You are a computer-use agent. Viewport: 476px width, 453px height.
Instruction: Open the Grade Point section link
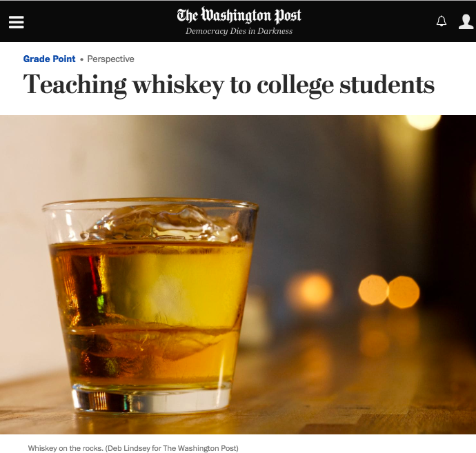tap(49, 59)
